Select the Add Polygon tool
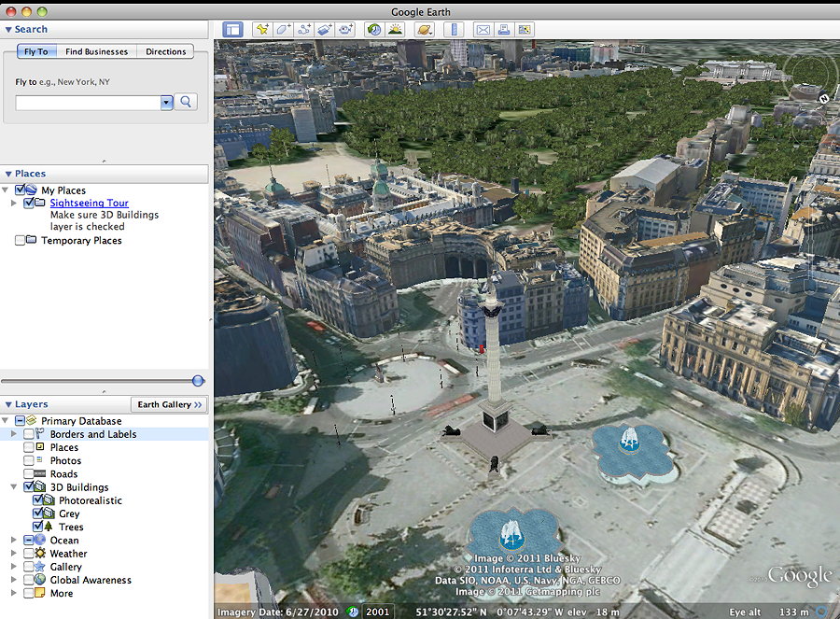Viewport: 840px width, 619px height. 285,30
